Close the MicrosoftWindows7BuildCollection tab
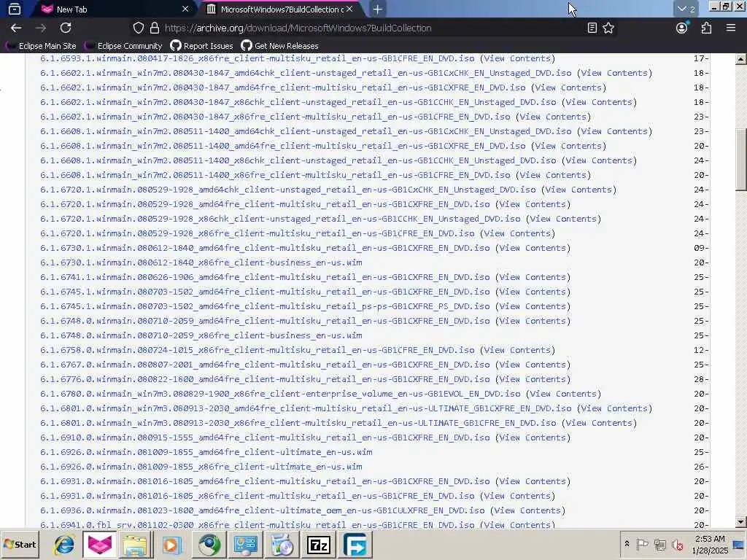Viewport: 747px width, 560px height. click(349, 9)
